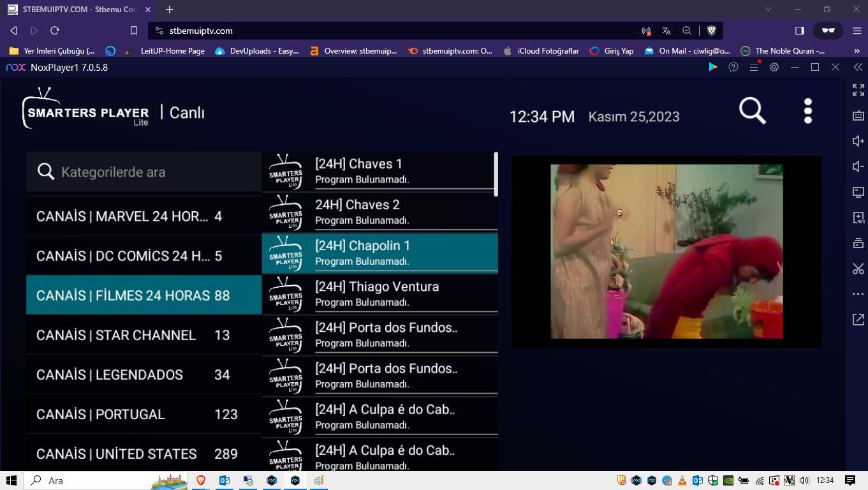
Task: Enter fullscreen from the Nox side toolbar
Action: (858, 90)
